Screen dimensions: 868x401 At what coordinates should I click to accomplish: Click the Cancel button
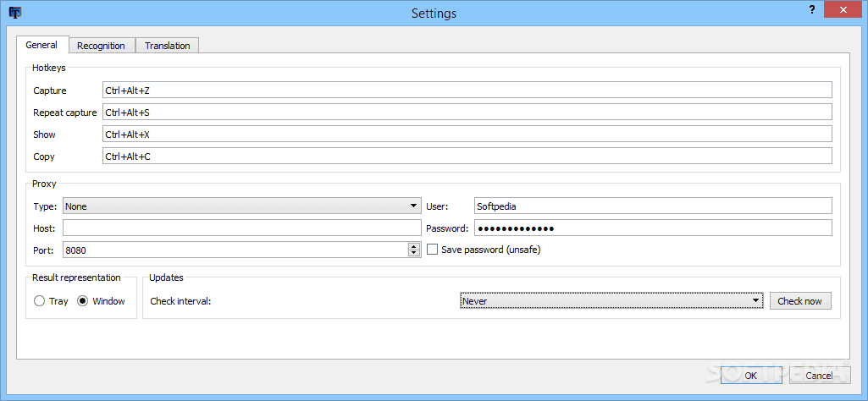click(818, 376)
